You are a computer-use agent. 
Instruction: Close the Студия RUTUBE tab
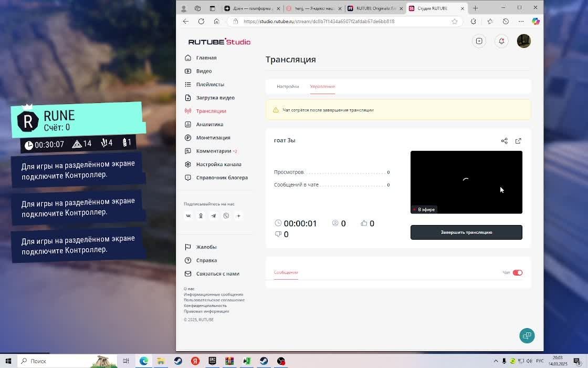tap(463, 8)
